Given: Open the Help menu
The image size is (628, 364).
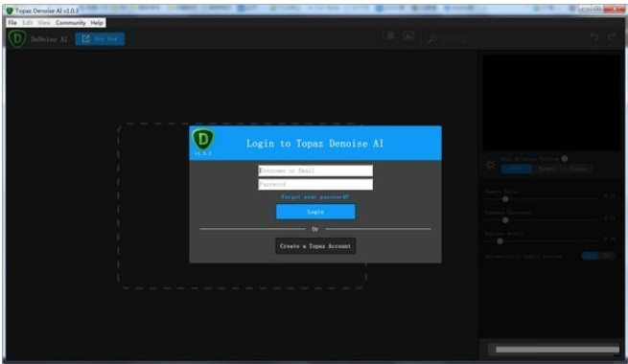Looking at the screenshot, I should point(97,23).
